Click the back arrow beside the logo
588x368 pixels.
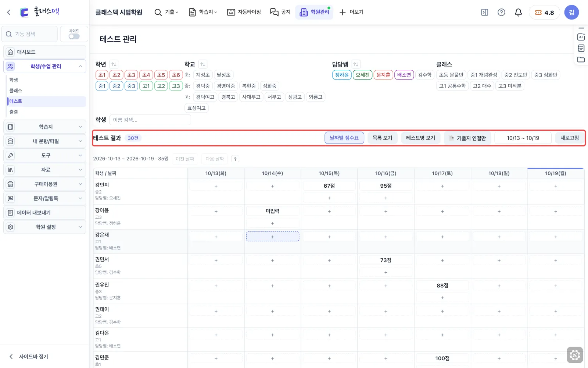pyautogui.click(x=9, y=12)
